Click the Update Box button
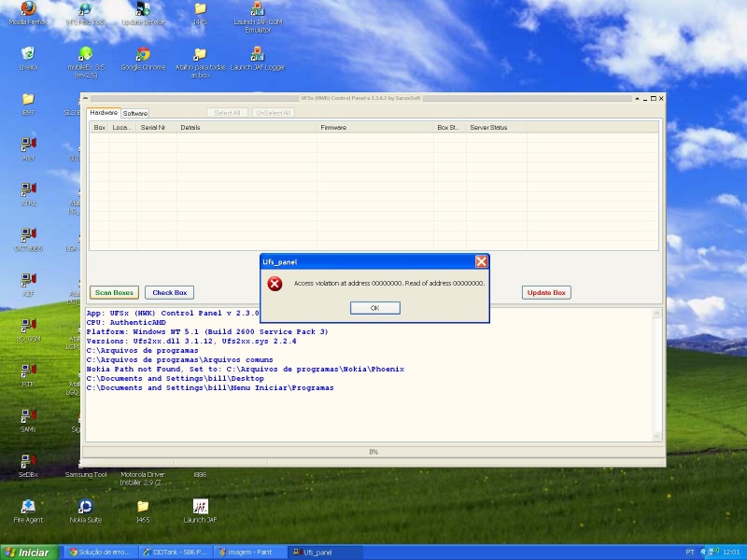 click(546, 292)
